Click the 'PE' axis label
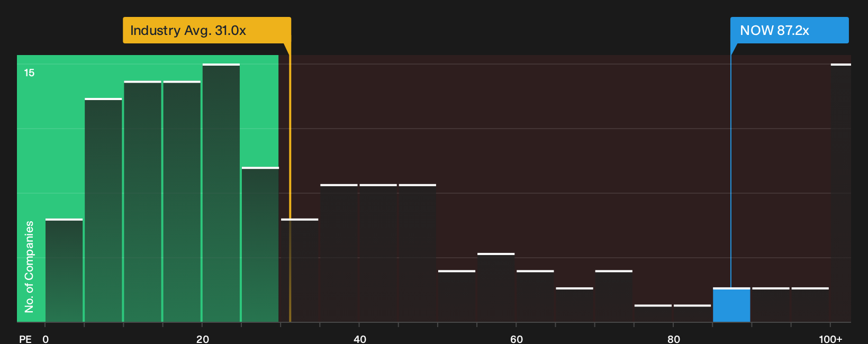The height and width of the screenshot is (344, 868). coord(25,339)
